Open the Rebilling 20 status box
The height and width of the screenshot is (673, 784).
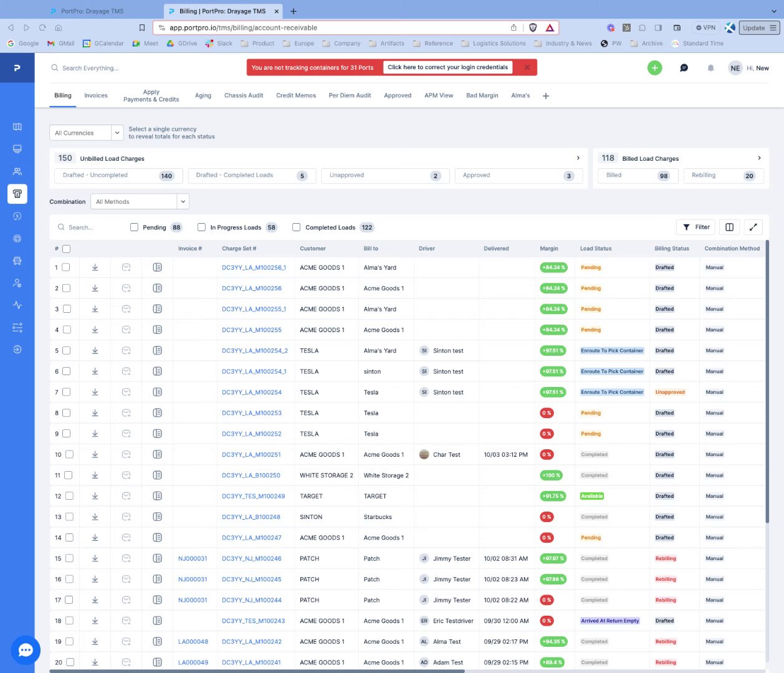click(x=724, y=176)
